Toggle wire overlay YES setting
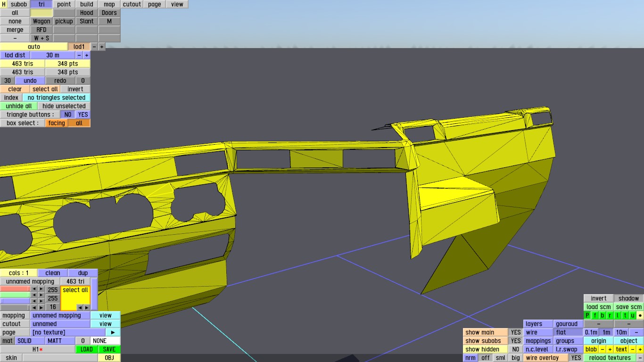The height and width of the screenshot is (362, 644). coord(576,358)
